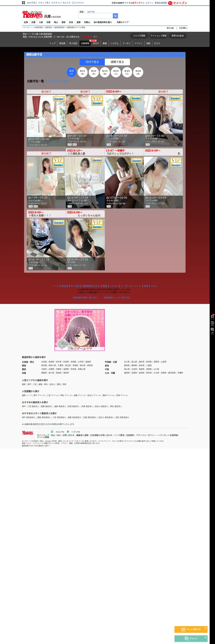Click the ネット予約する reservation button
The width and height of the screenshot is (215, 644).
pyautogui.click(x=191, y=629)
